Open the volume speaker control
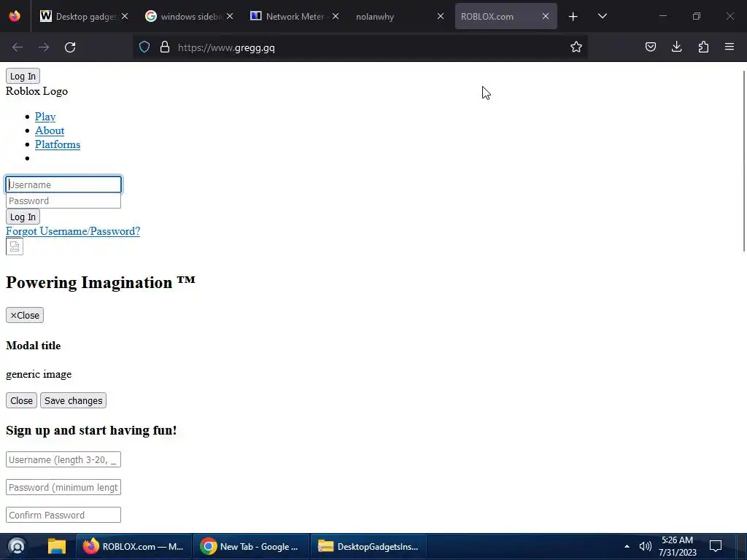Image resolution: width=747 pixels, height=560 pixels. [x=646, y=546]
